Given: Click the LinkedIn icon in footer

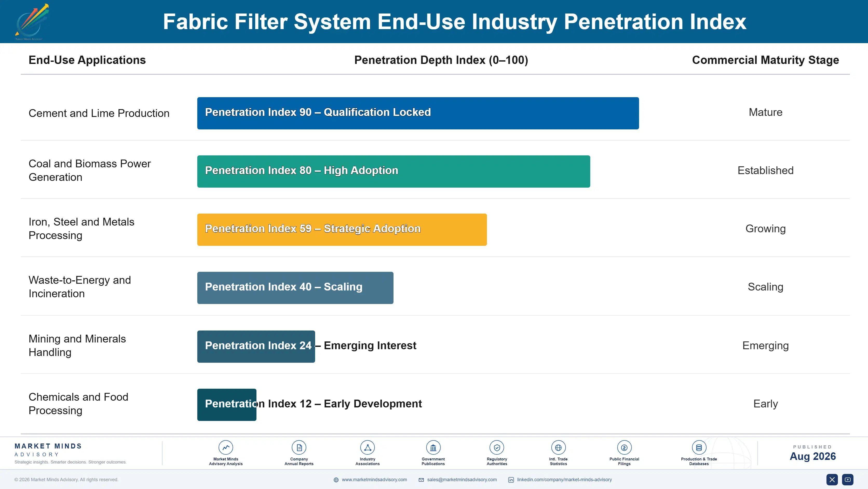Looking at the screenshot, I should [511, 480].
